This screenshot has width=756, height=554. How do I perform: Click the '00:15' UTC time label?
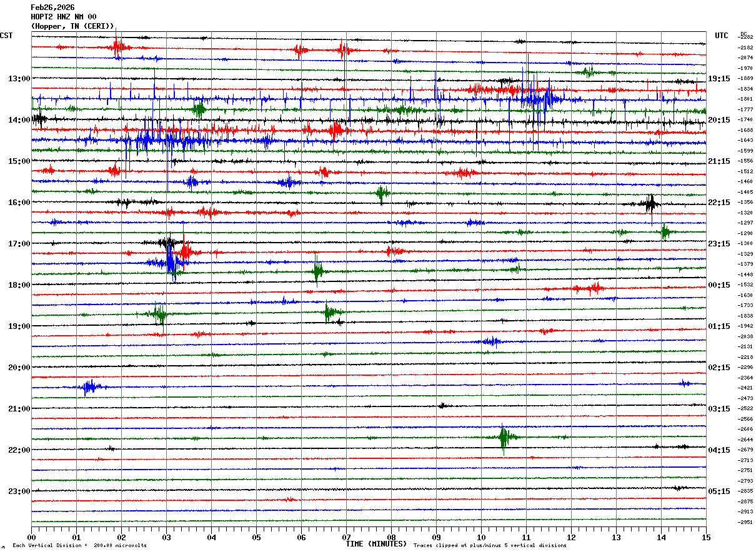[x=719, y=285]
